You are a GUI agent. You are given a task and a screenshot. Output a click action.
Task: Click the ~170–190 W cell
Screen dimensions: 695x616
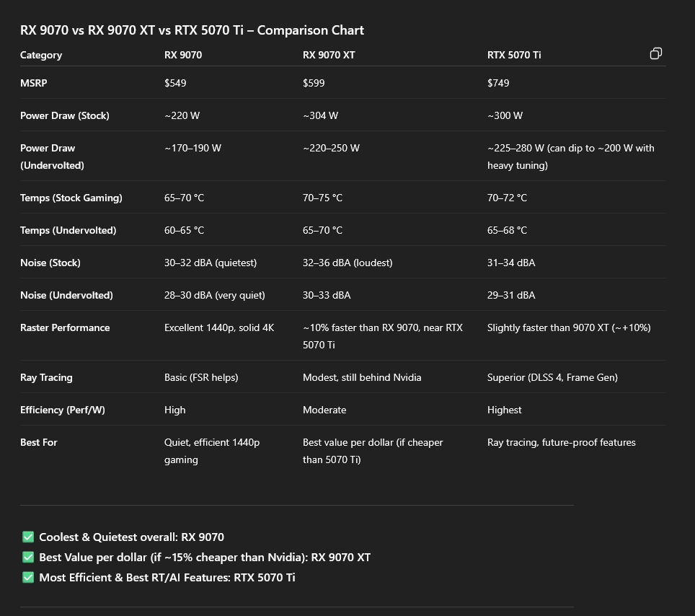click(x=192, y=148)
